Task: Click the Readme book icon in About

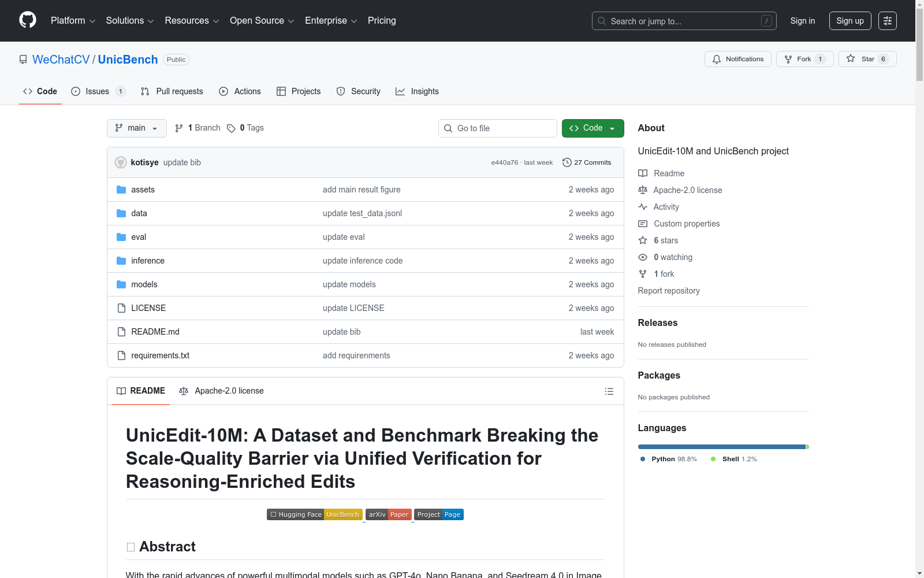Action: coord(643,173)
